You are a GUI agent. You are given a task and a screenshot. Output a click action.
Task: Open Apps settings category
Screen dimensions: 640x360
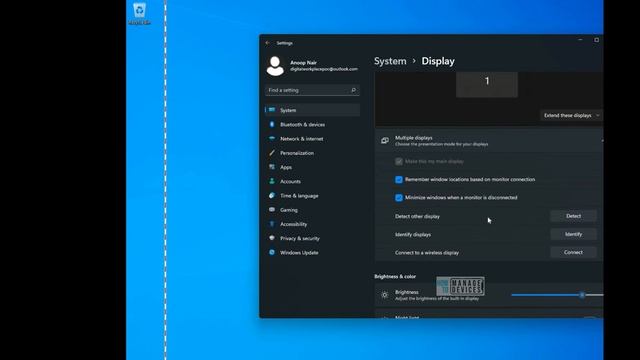coord(313,167)
